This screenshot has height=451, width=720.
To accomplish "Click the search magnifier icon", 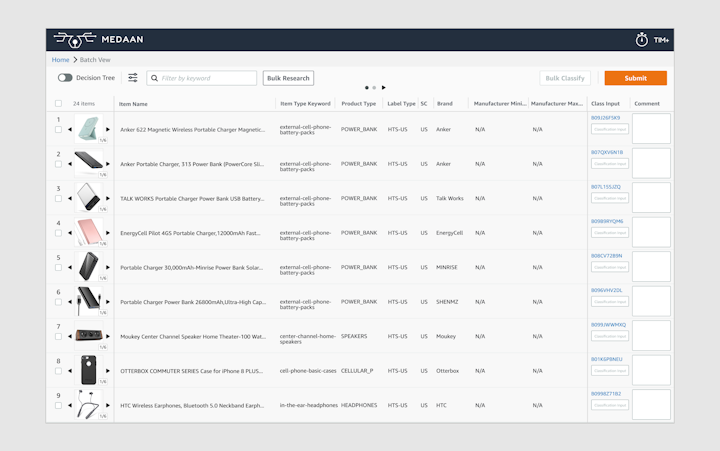I will [x=154, y=78].
